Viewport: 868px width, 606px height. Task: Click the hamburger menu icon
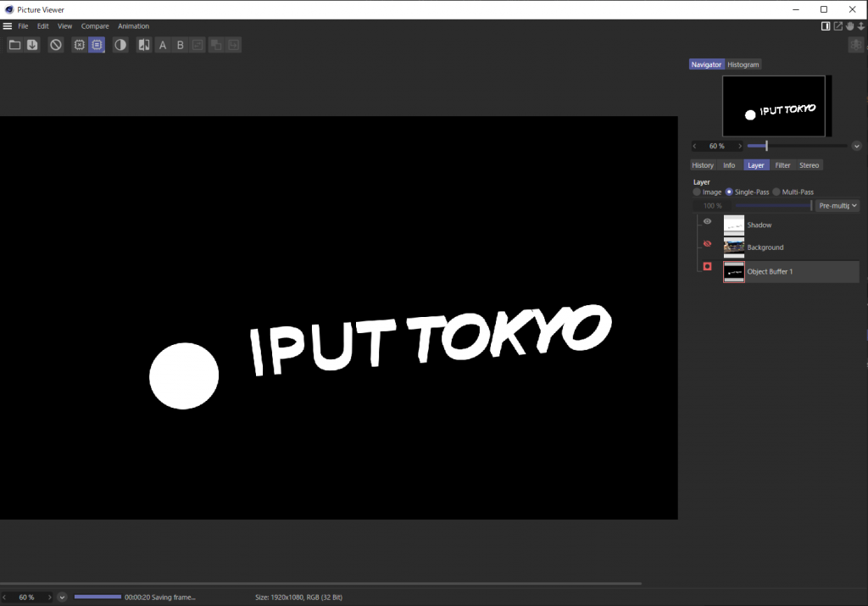pyautogui.click(x=8, y=26)
